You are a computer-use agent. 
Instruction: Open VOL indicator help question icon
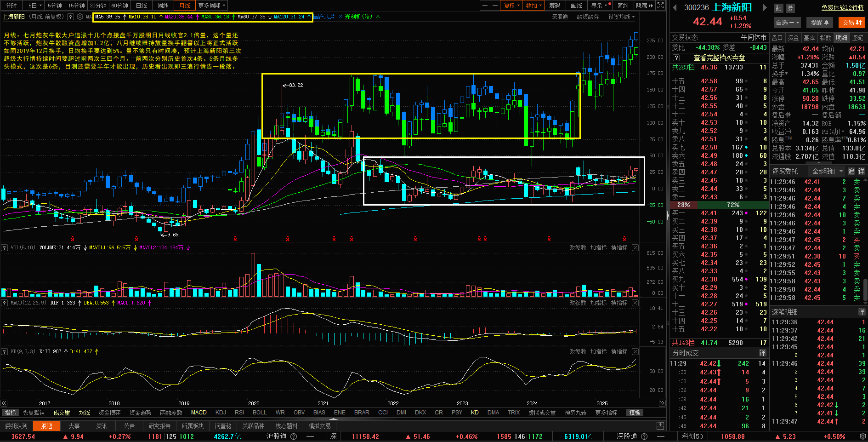tap(4, 247)
